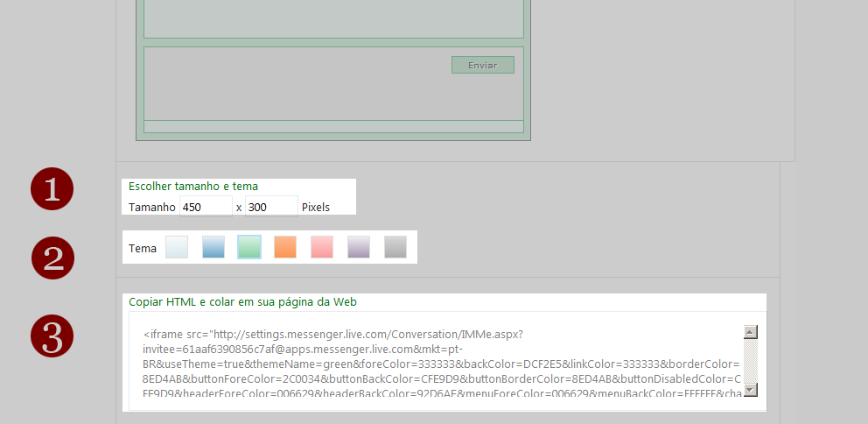Viewport: 868px width, 424px height.
Task: Switch to the gray theme swatch
Action: click(x=395, y=247)
